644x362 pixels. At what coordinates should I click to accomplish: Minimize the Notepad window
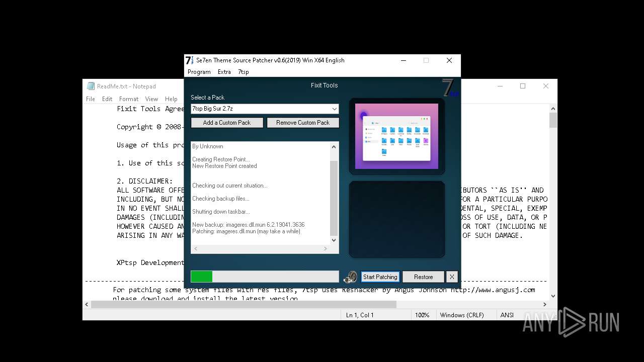click(x=500, y=86)
